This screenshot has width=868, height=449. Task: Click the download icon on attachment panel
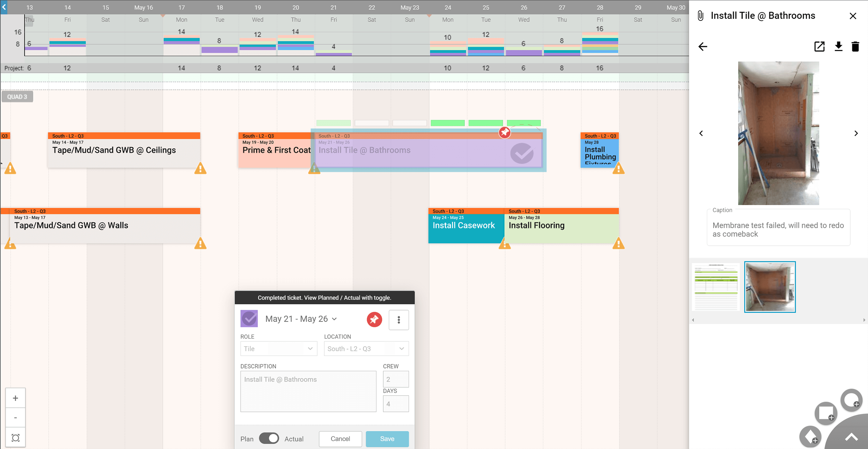[838, 47]
